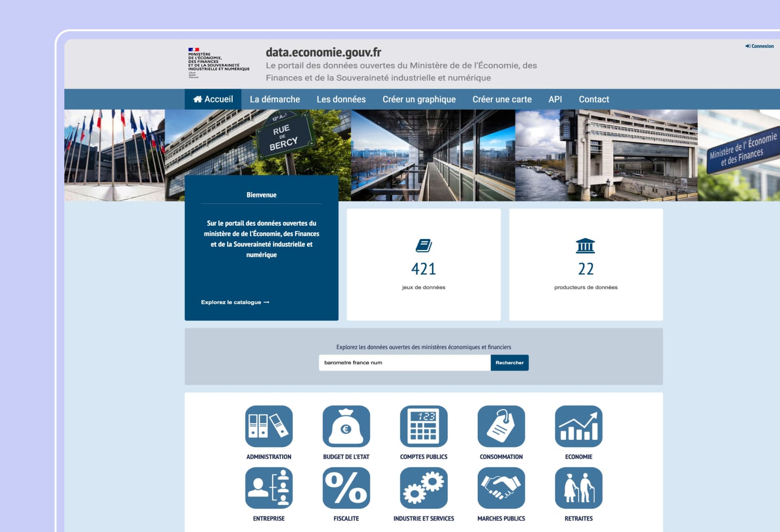Open the Fiscalité percent icon
780x532 pixels.
pos(346,488)
